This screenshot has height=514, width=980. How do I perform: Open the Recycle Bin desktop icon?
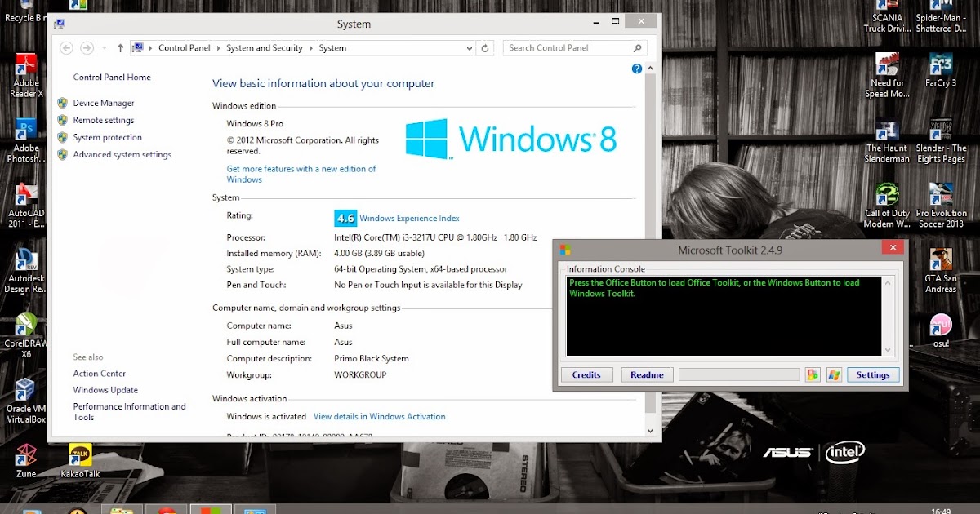[x=26, y=11]
